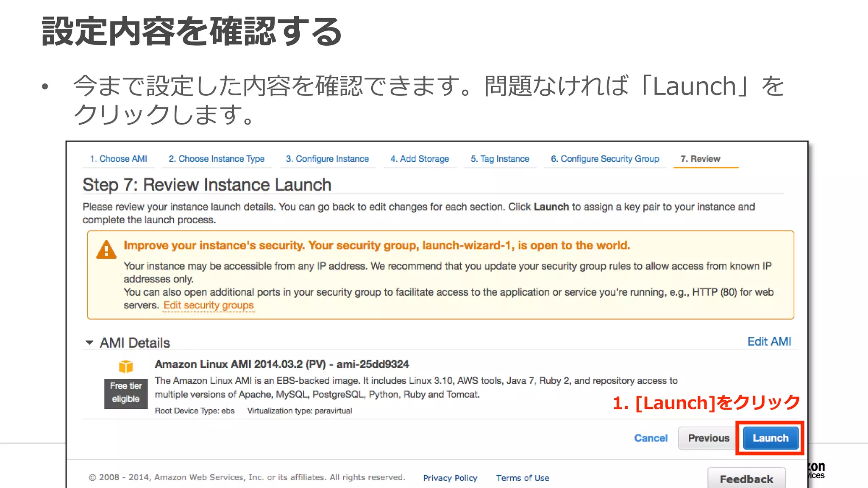Select the 7. Review tab
The image size is (868, 488).
(700, 159)
